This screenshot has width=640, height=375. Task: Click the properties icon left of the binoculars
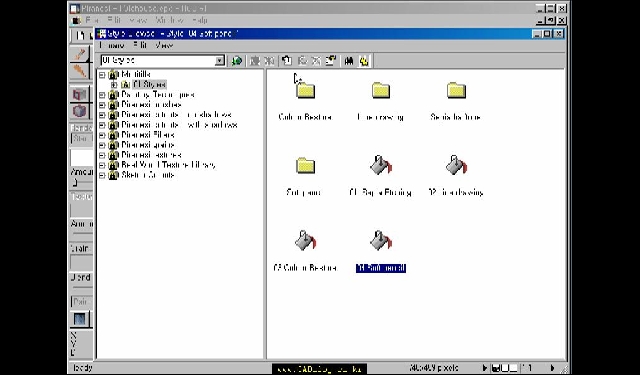point(330,61)
